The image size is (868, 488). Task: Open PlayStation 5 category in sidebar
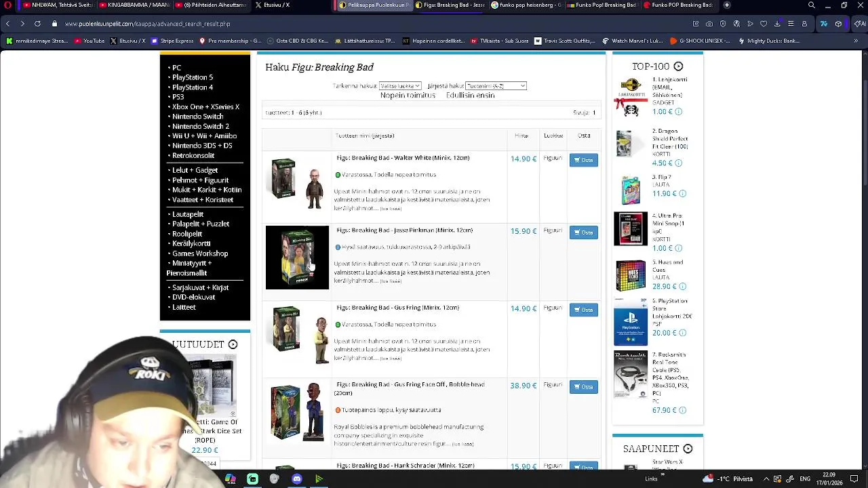193,77
